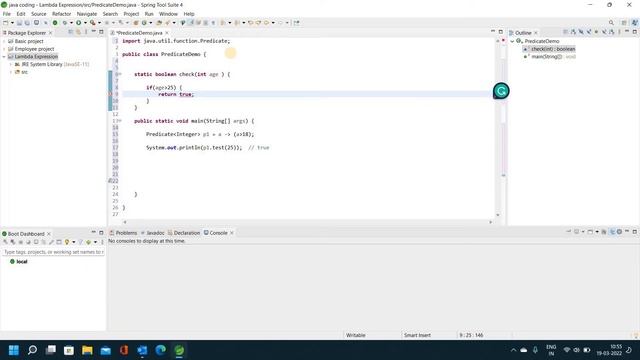Click the first Boot Dashboard start icon
Viewport: 640px width, 360px height.
pos(5,242)
